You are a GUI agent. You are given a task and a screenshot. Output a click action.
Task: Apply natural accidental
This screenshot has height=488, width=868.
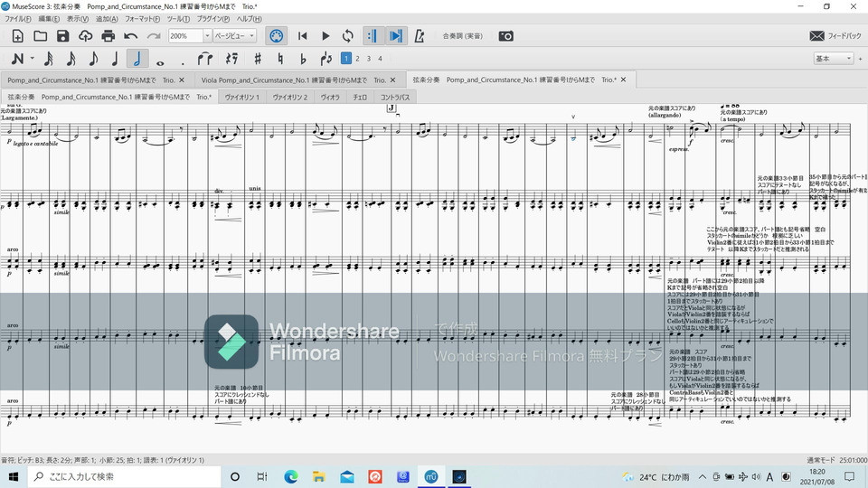pos(280,58)
